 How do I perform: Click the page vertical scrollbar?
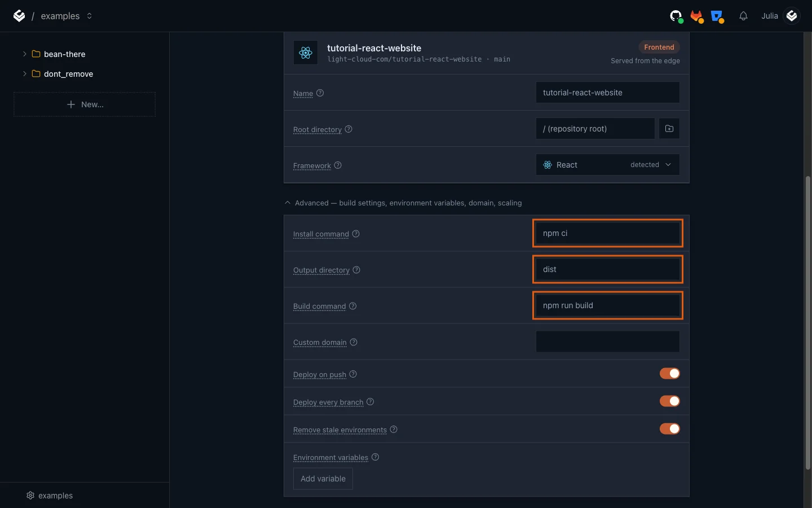click(x=807, y=323)
